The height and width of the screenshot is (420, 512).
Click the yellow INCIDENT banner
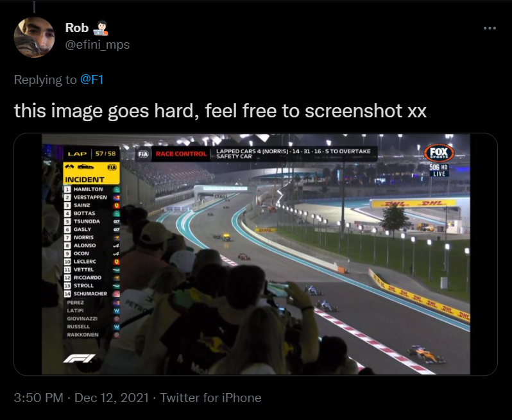coord(91,173)
